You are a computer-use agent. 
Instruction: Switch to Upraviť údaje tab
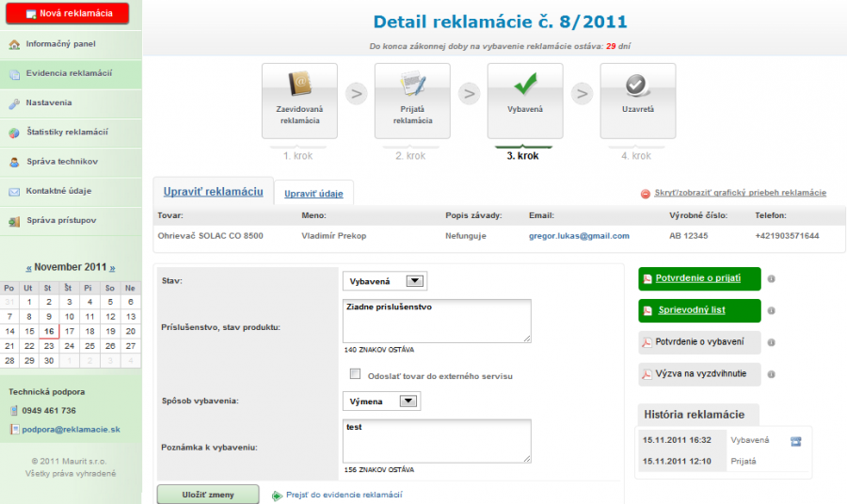(x=314, y=194)
